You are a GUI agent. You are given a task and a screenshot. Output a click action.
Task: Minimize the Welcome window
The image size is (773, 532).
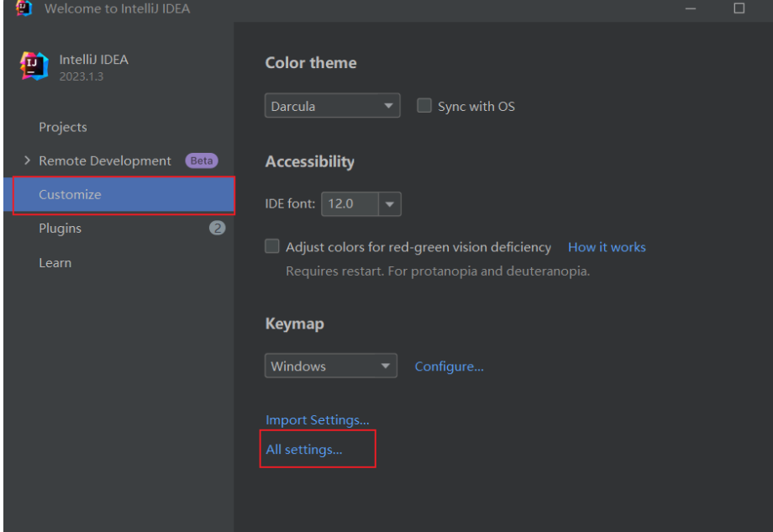click(x=690, y=8)
